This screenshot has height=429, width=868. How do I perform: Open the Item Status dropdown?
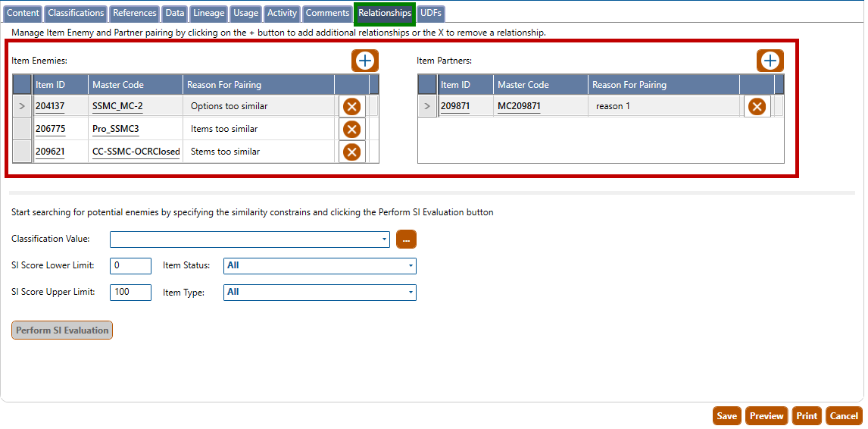coord(411,266)
